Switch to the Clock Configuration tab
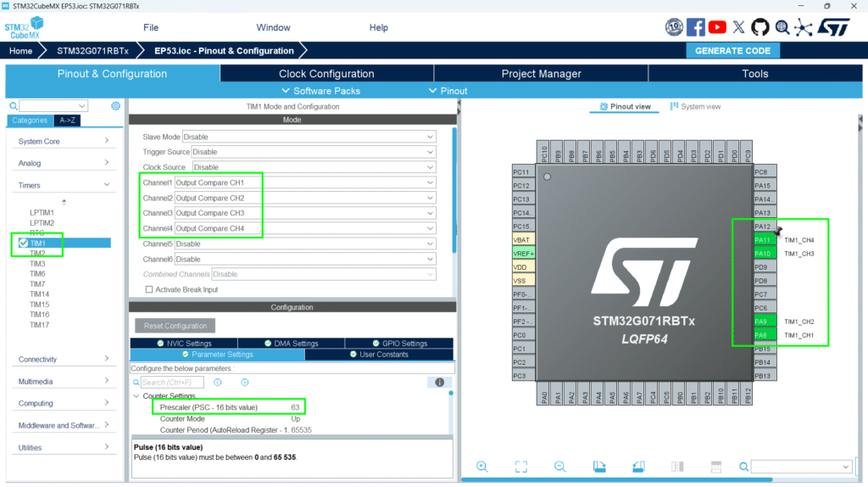This screenshot has width=868, height=487. pos(326,74)
